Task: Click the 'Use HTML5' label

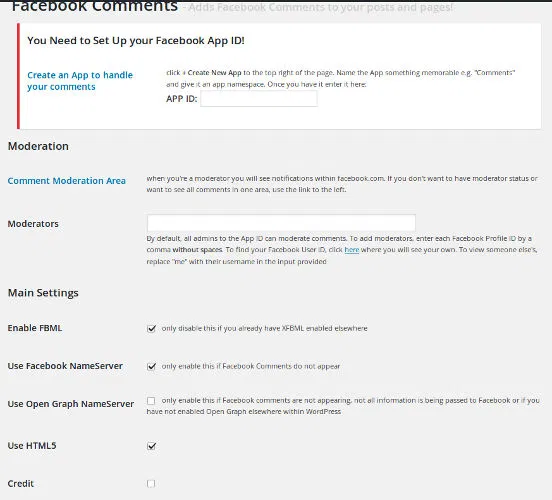Action: coord(32,445)
